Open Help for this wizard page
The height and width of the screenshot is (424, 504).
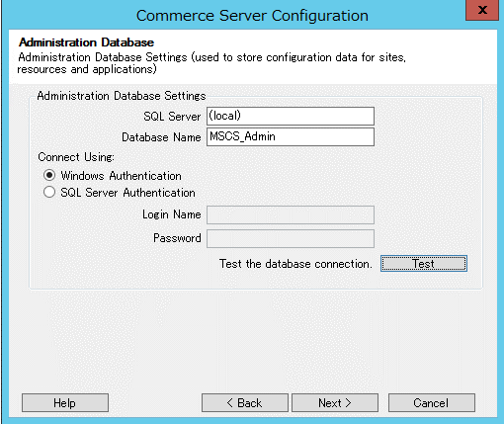coord(65,402)
